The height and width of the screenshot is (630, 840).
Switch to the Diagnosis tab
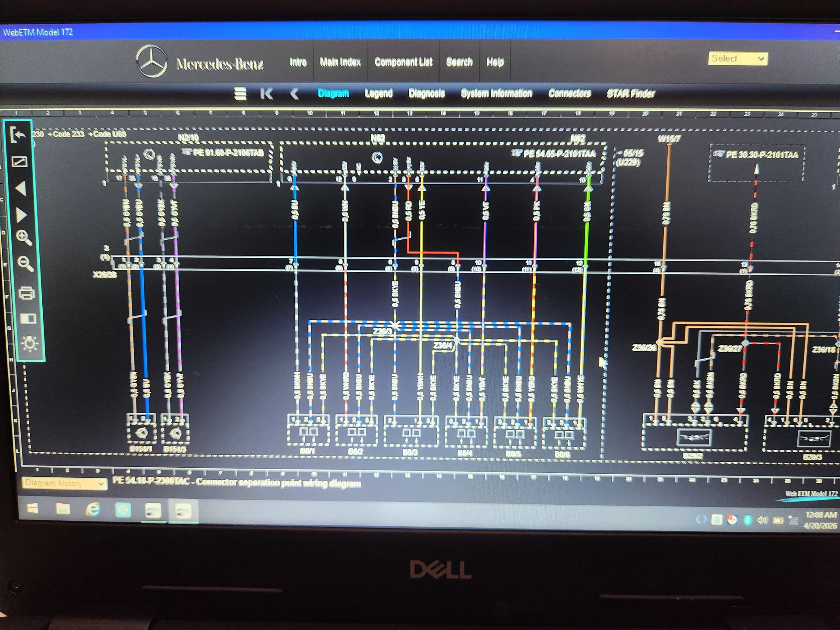click(x=426, y=94)
